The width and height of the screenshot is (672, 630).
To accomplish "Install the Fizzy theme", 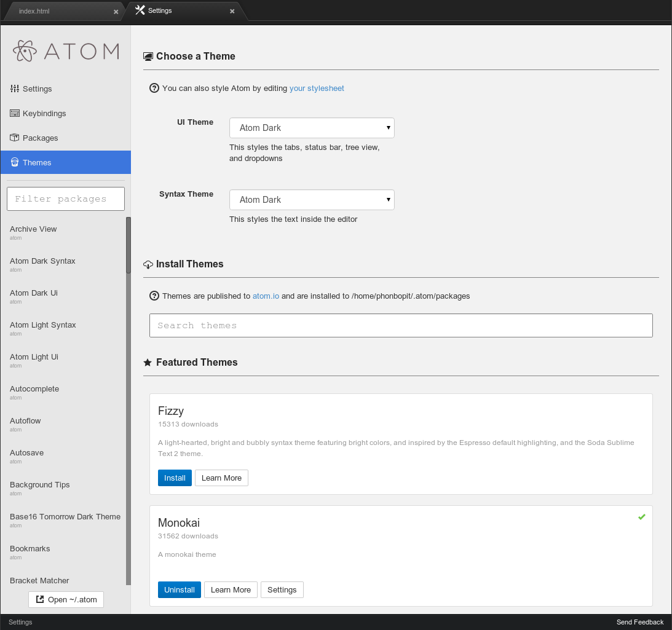I will click(175, 478).
